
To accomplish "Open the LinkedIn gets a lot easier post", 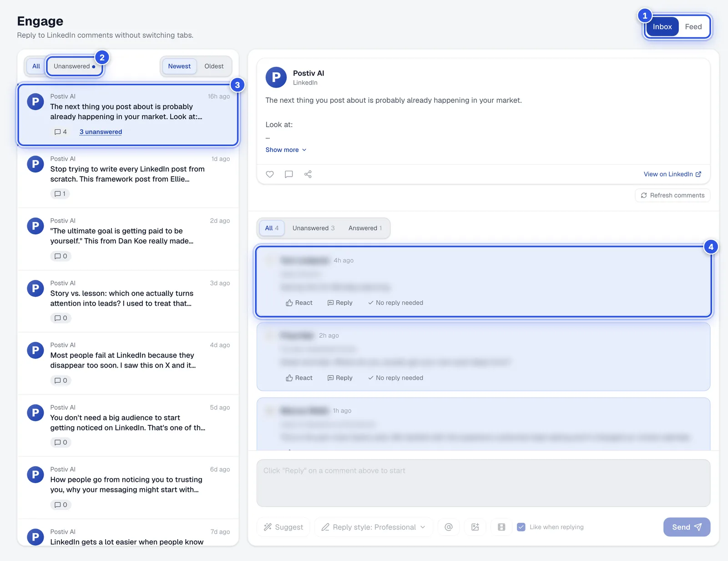I will 128,533.
